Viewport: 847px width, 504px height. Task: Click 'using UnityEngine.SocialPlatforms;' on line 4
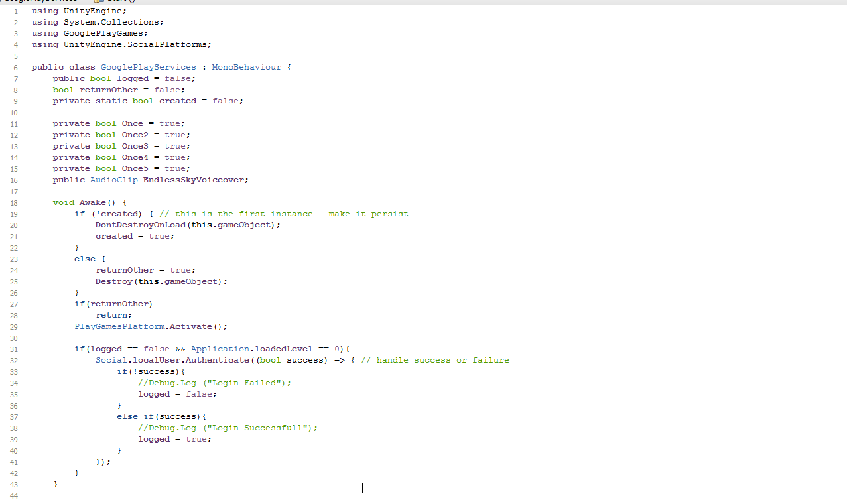121,44
